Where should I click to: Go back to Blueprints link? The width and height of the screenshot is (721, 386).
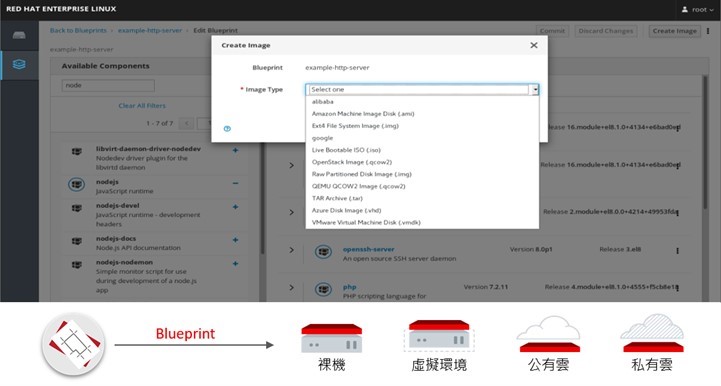(78, 30)
